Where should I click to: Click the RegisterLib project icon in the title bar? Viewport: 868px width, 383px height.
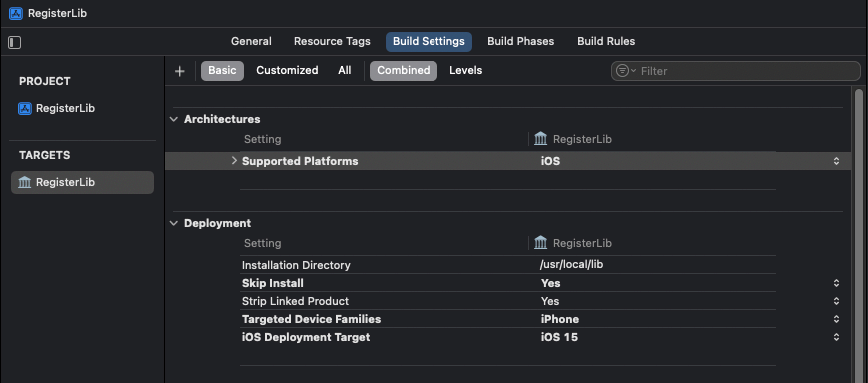pyautogui.click(x=16, y=13)
